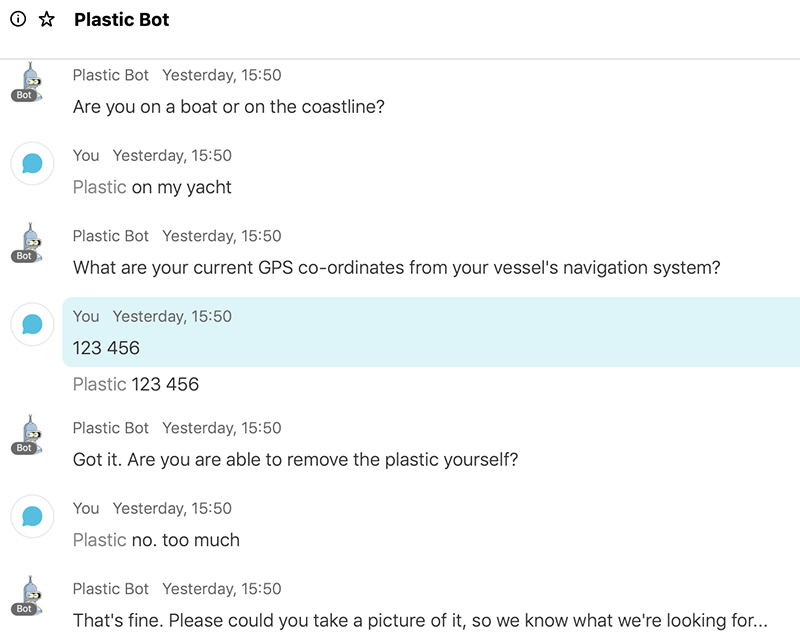Click timestamp on the "Got it" message
The width and height of the screenshot is (800, 637).
[x=222, y=428]
